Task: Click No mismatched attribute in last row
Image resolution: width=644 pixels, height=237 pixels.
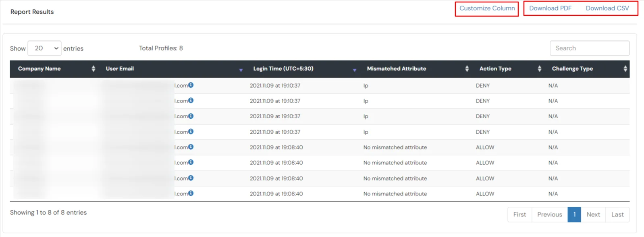Action: pos(395,194)
